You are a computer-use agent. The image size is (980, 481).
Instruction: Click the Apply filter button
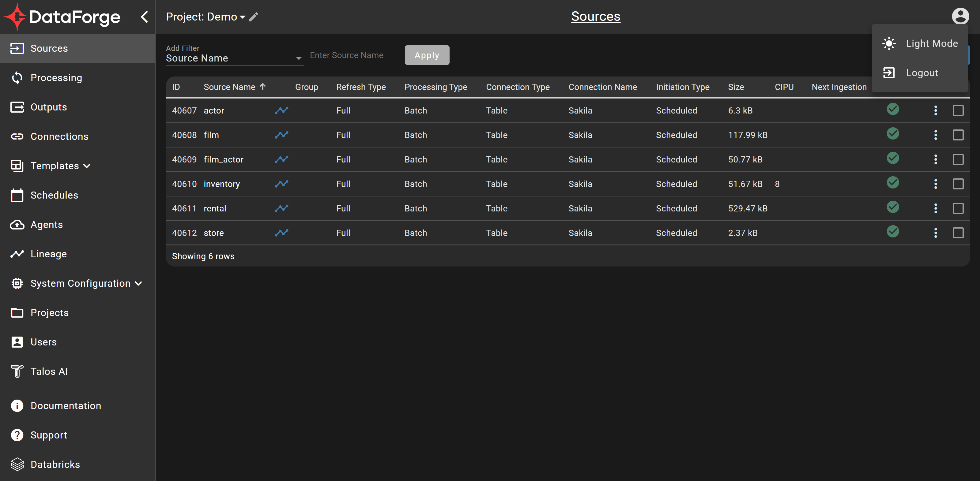[427, 55]
